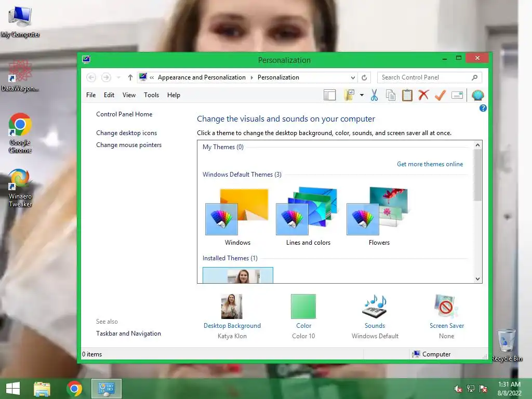Go to Control Panel Home
This screenshot has width=532, height=399.
coord(124,114)
